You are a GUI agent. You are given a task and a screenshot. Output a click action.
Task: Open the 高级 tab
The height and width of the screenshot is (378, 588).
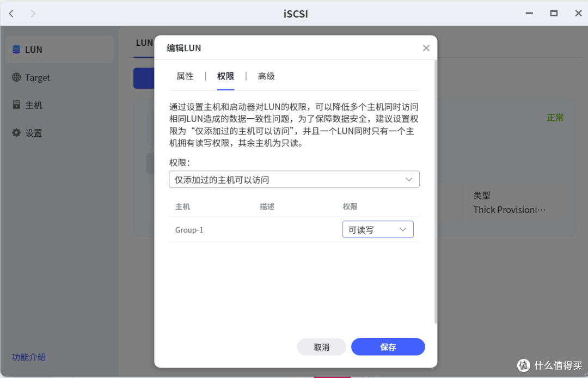(266, 76)
